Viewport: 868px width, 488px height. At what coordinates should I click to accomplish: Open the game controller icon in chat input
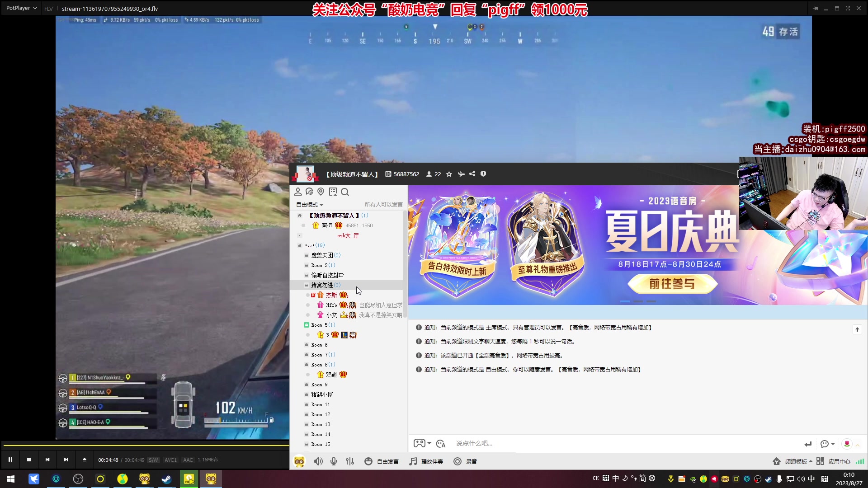pos(420,443)
